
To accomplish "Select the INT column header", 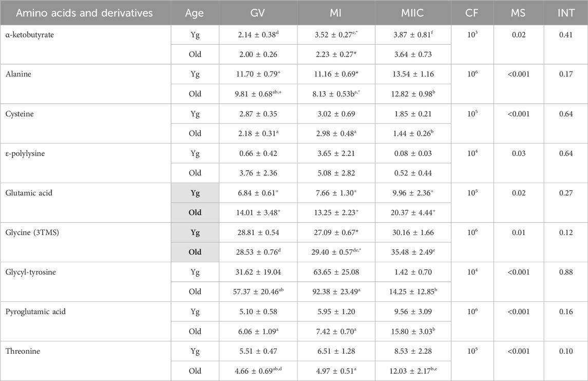I will [x=566, y=13].
